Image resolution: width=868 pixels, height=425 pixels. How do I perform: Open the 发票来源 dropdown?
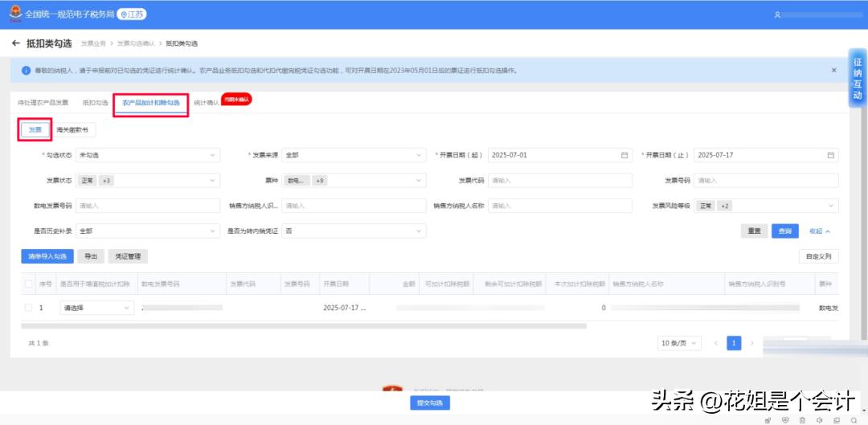click(x=354, y=156)
